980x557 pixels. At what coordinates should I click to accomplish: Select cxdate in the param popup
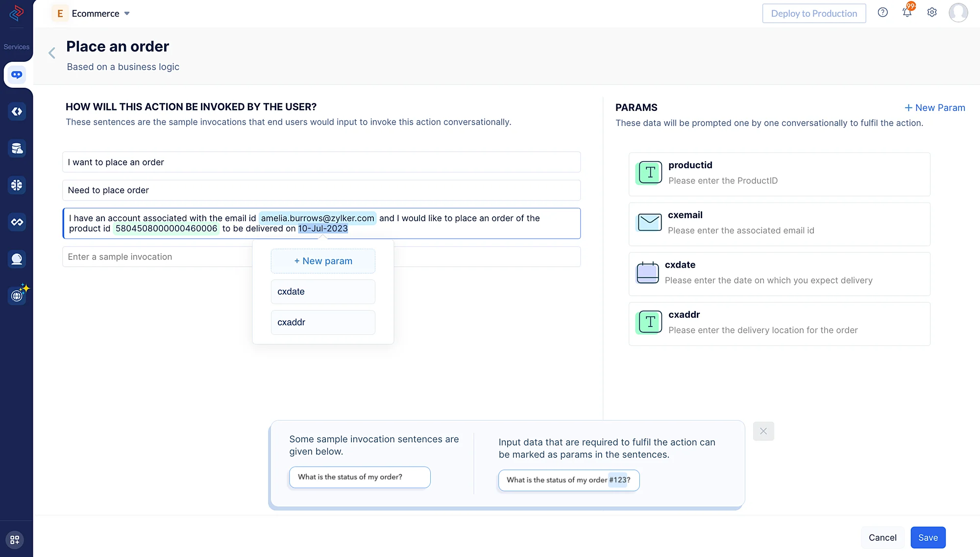(323, 292)
